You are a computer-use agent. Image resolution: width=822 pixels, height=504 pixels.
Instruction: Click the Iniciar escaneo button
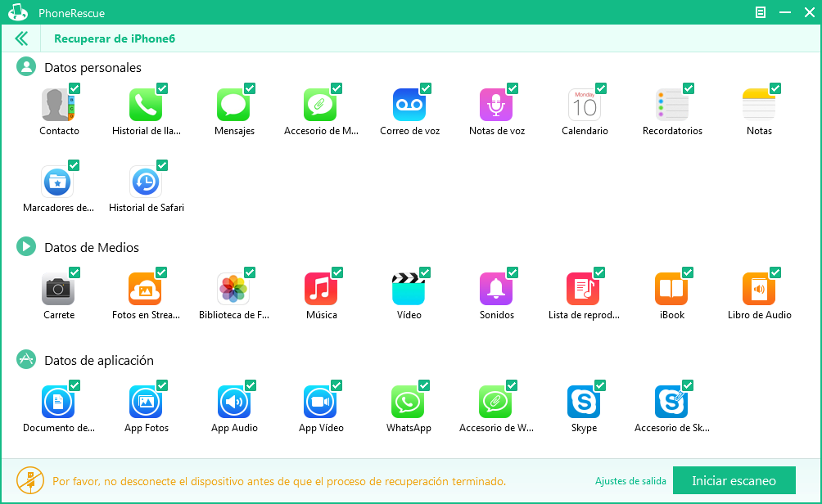click(x=734, y=480)
